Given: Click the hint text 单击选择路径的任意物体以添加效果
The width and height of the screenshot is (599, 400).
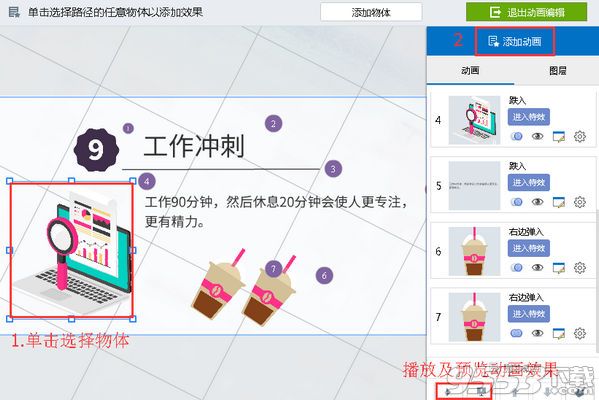Looking at the screenshot, I should click(x=115, y=12).
